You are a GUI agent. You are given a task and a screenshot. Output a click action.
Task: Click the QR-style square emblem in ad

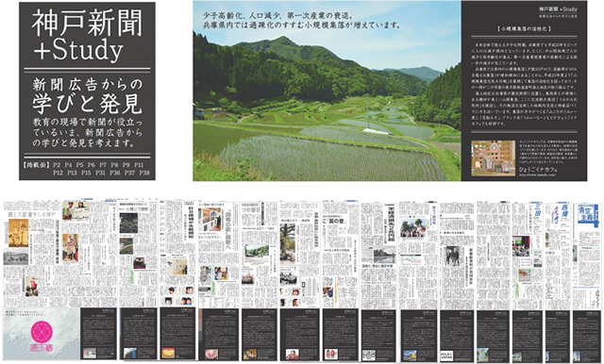click(x=369, y=355)
